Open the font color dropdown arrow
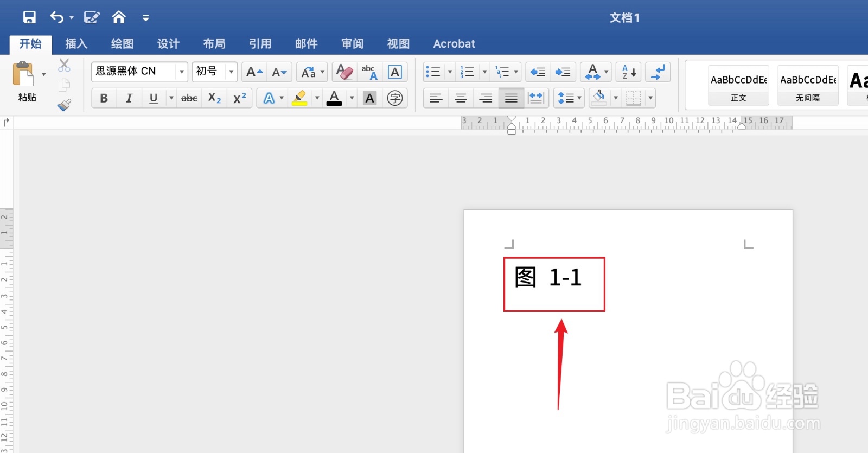Viewport: 868px width, 453px height. (x=352, y=98)
